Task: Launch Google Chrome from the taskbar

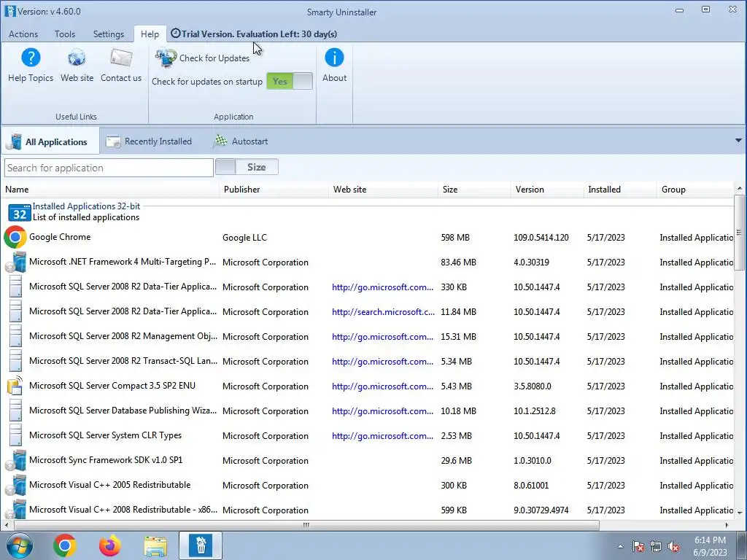Action: pyautogui.click(x=65, y=545)
